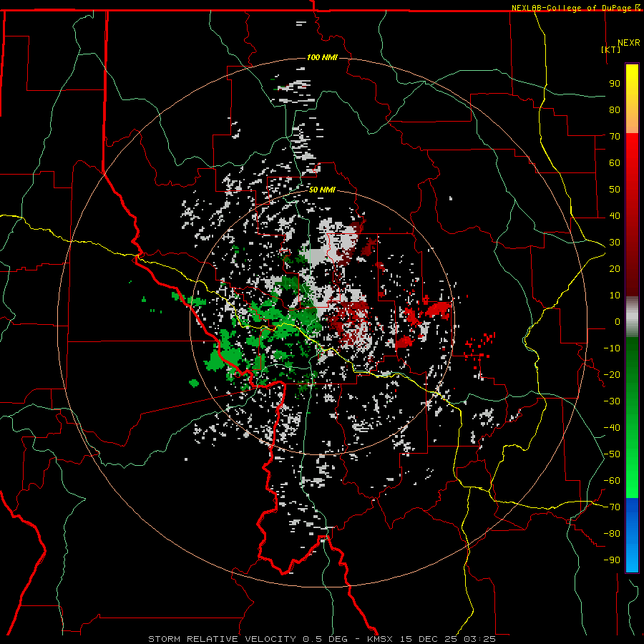Viewport: 644px width, 644px height.
Task: Click the 50 NMI range ring label
Action: pos(322,190)
